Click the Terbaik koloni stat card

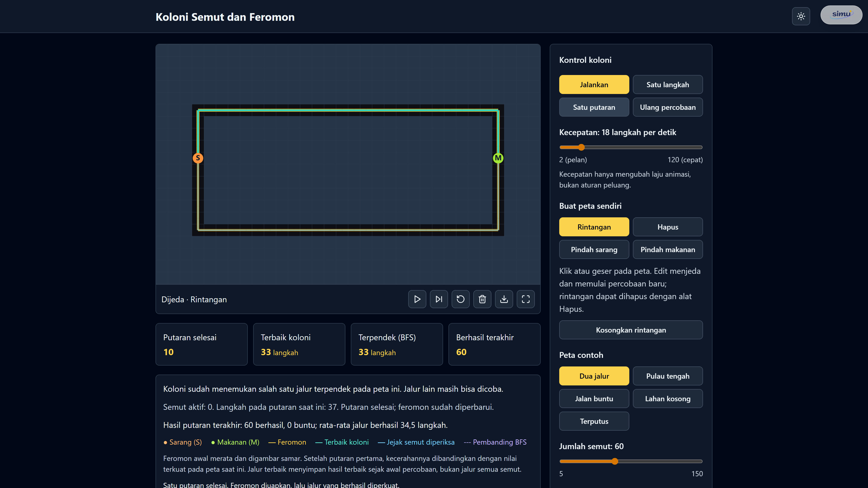(299, 344)
